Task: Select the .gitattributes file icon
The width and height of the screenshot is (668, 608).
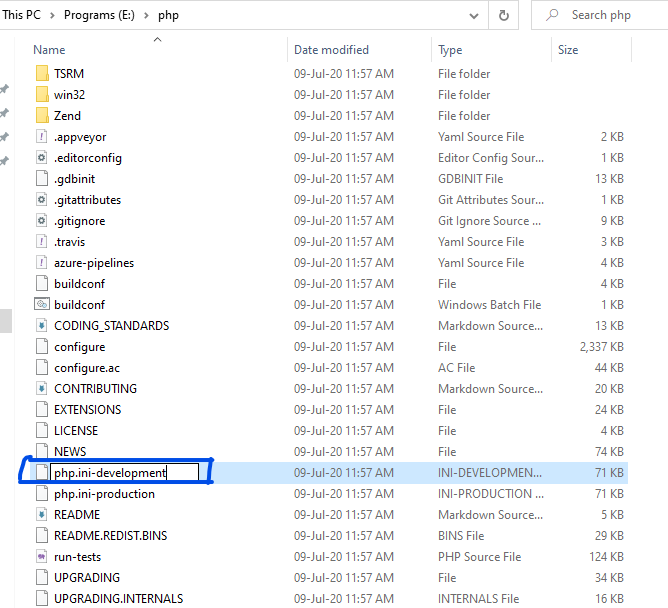Action: click(42, 199)
